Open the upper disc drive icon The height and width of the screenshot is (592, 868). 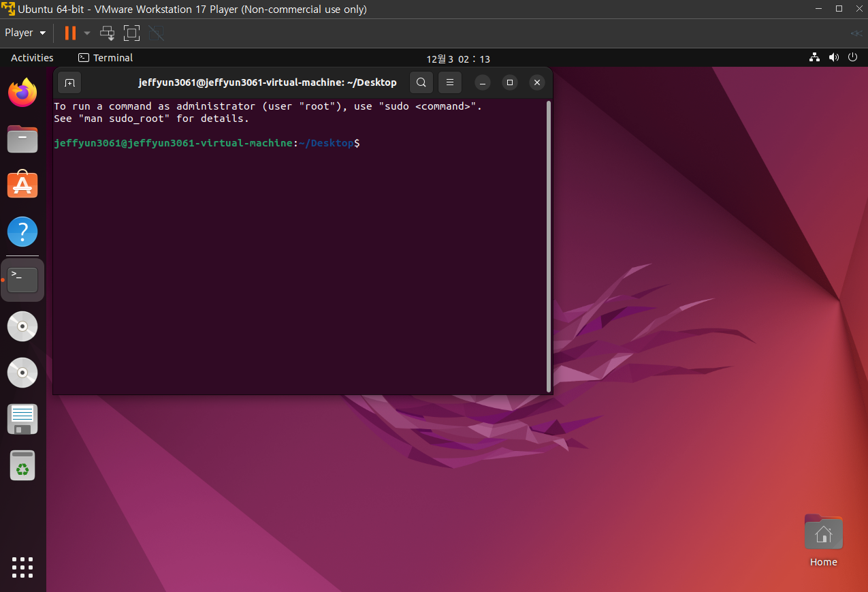click(22, 326)
